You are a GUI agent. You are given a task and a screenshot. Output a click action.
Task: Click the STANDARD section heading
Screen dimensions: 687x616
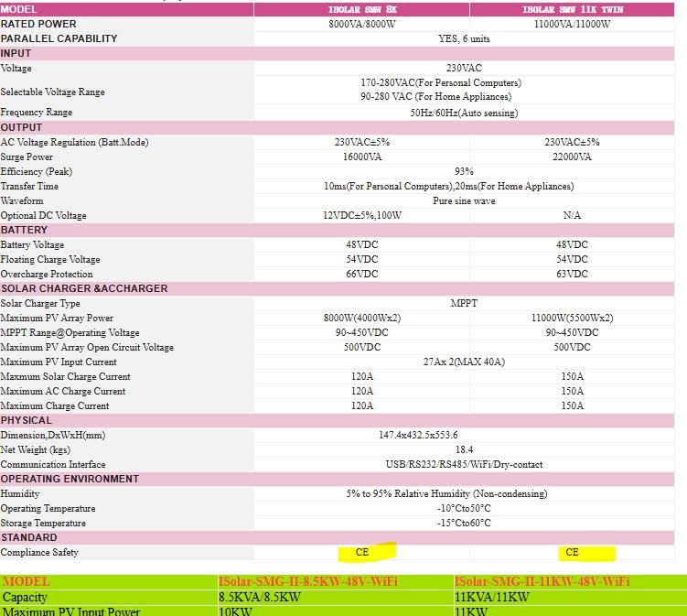click(x=29, y=537)
